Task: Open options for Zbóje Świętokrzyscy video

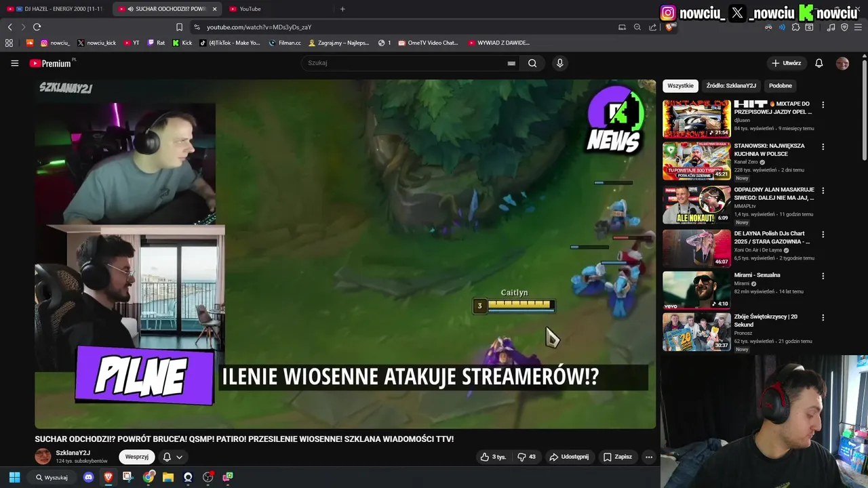Action: (823, 317)
